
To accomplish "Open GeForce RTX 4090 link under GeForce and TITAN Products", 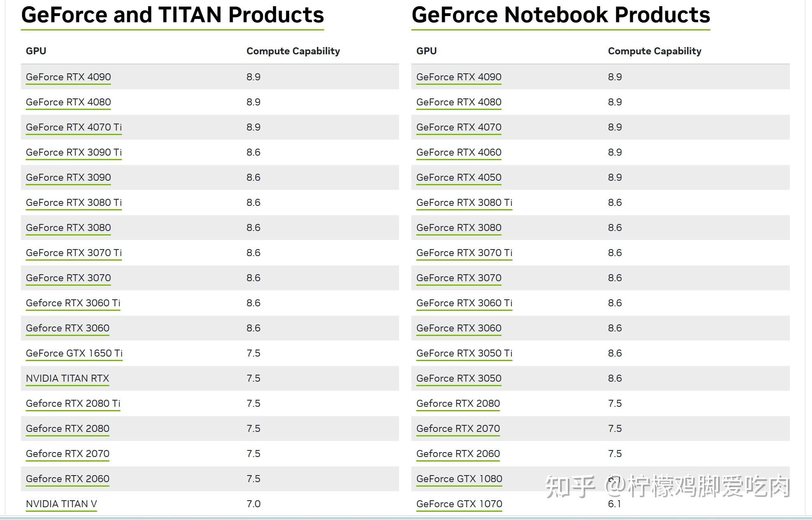I will (68, 77).
